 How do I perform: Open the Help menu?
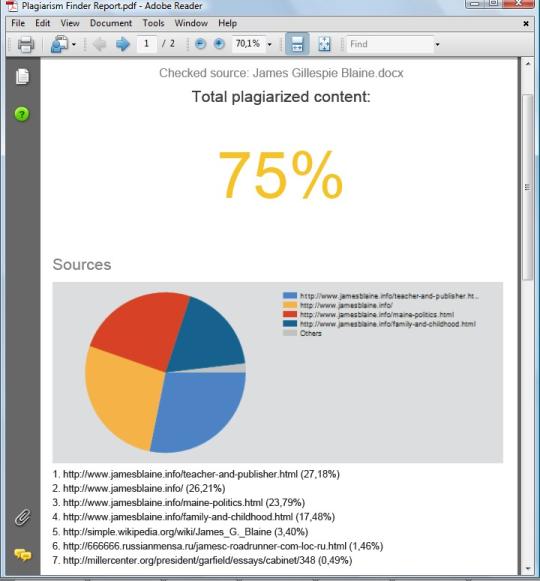[x=227, y=23]
